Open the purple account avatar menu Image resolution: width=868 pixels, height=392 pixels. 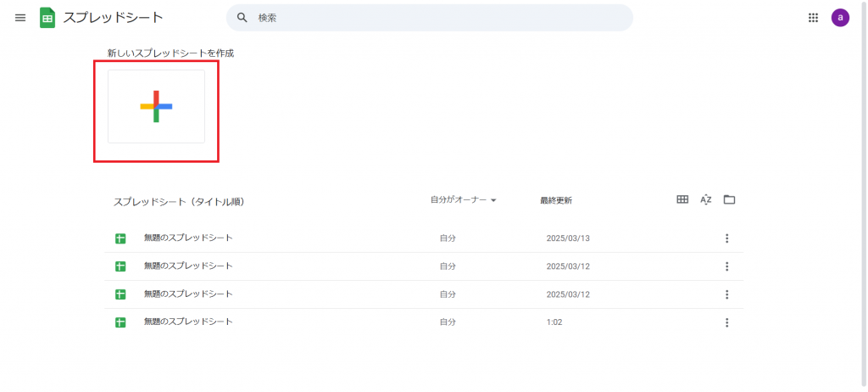tap(840, 18)
